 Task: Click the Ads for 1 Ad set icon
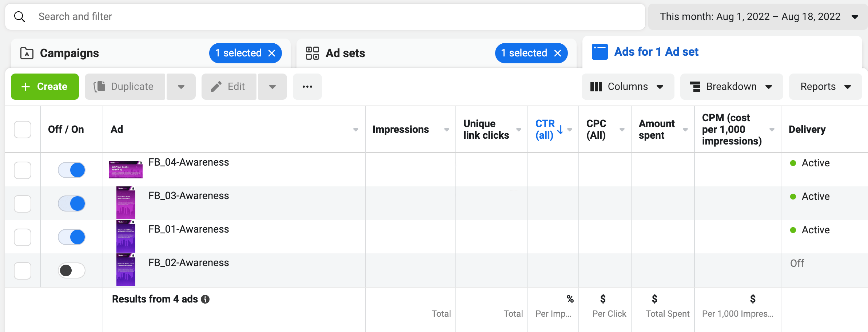[x=600, y=51]
